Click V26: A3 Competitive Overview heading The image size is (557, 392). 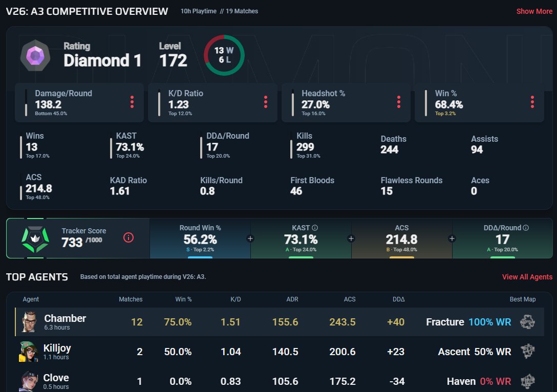(x=87, y=11)
